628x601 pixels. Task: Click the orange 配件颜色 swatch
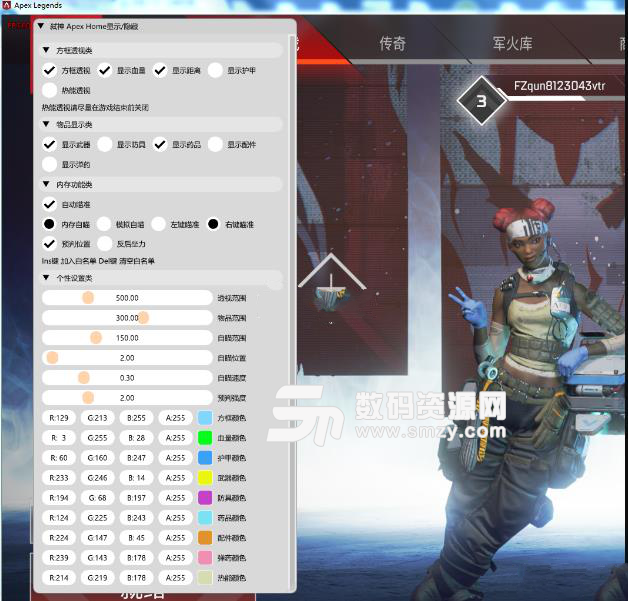pos(205,538)
